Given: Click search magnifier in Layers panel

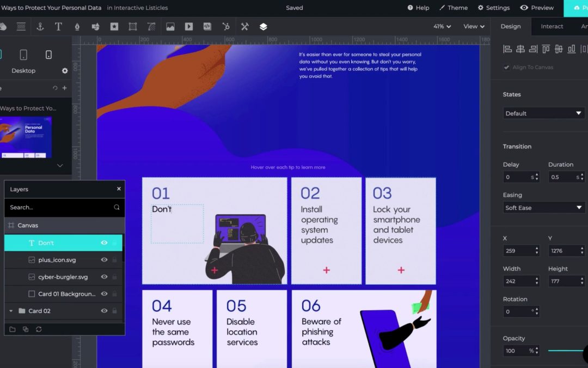Looking at the screenshot, I should [117, 207].
